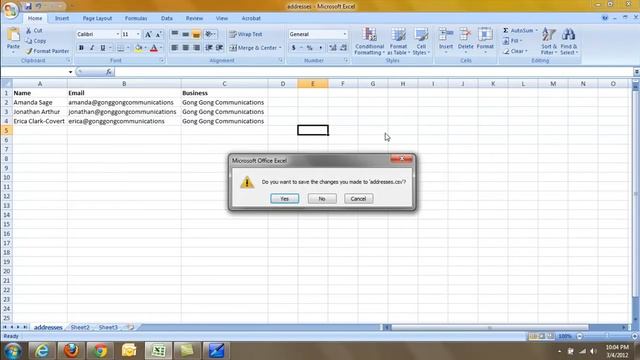Click No in the save dialog
This screenshot has height=360, width=640.
pos(322,199)
